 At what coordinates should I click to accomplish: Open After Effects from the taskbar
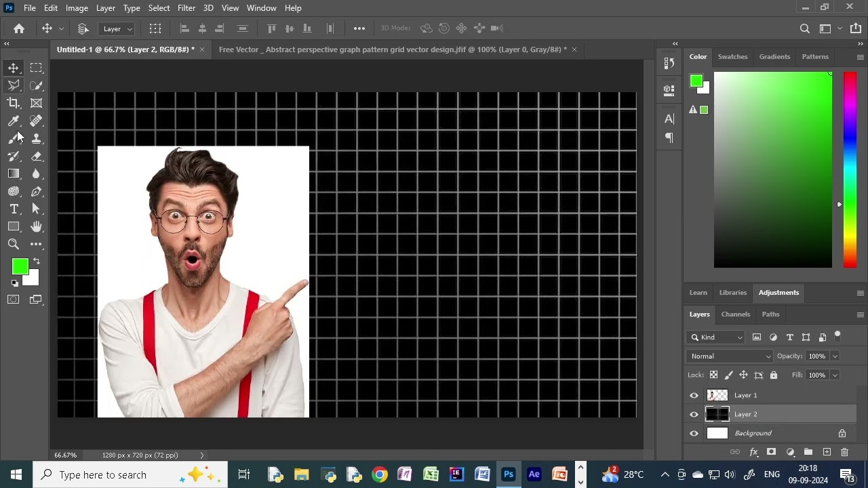click(x=534, y=474)
